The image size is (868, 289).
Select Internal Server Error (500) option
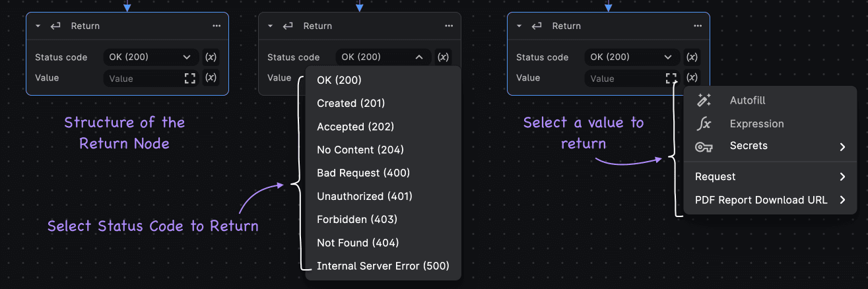point(383,266)
